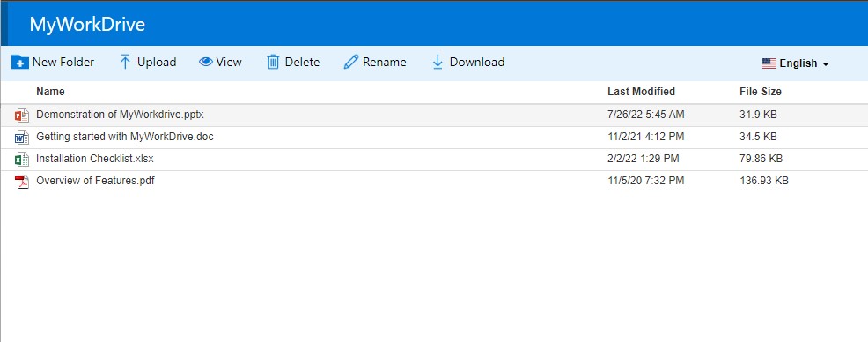Click the Download arrow icon

coord(438,62)
